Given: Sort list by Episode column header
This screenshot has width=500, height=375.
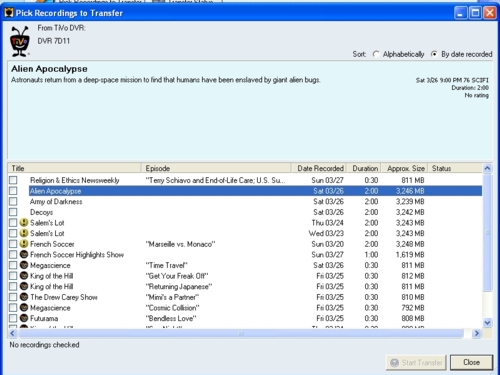Looking at the screenshot, I should [216, 168].
